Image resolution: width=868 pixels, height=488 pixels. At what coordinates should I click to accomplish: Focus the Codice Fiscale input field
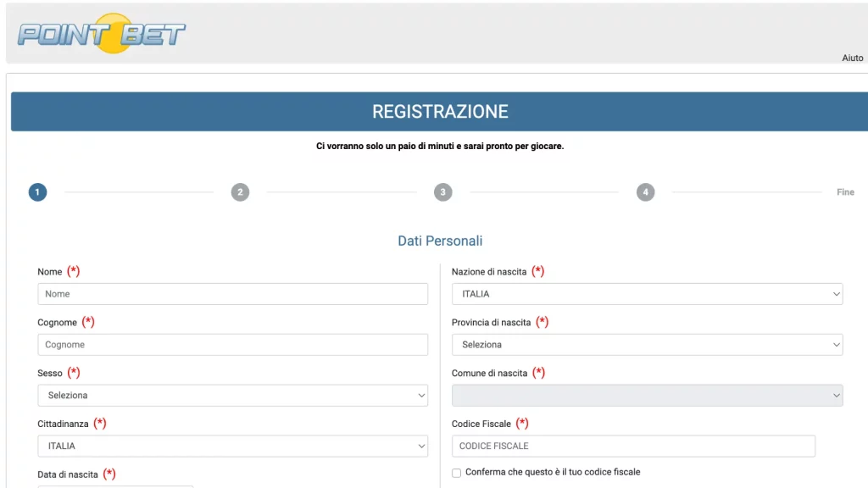pyautogui.click(x=633, y=446)
